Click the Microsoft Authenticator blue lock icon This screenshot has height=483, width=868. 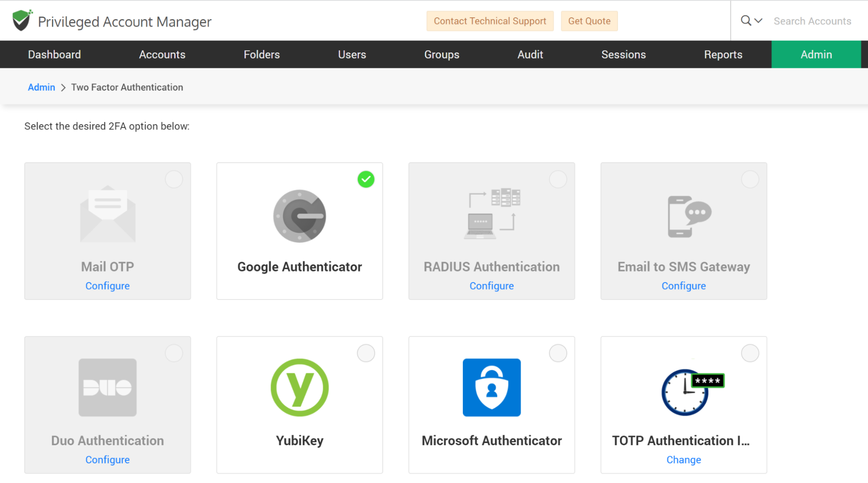coord(492,387)
